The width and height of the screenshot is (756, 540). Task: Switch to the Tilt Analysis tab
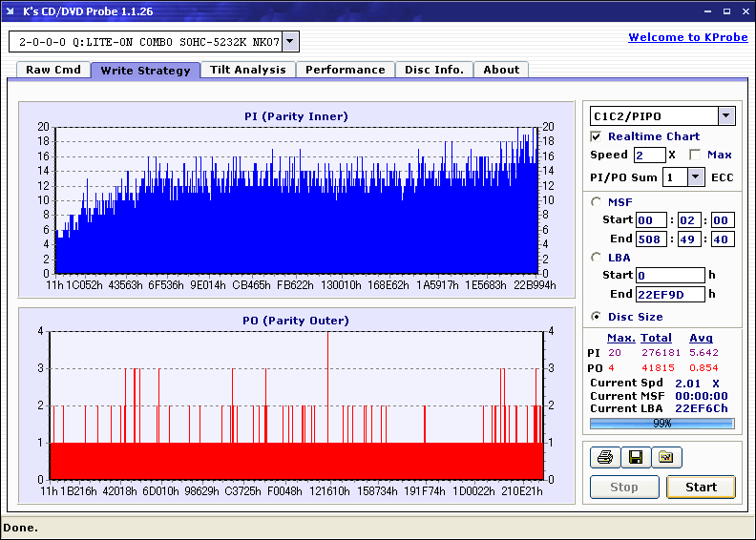[247, 70]
